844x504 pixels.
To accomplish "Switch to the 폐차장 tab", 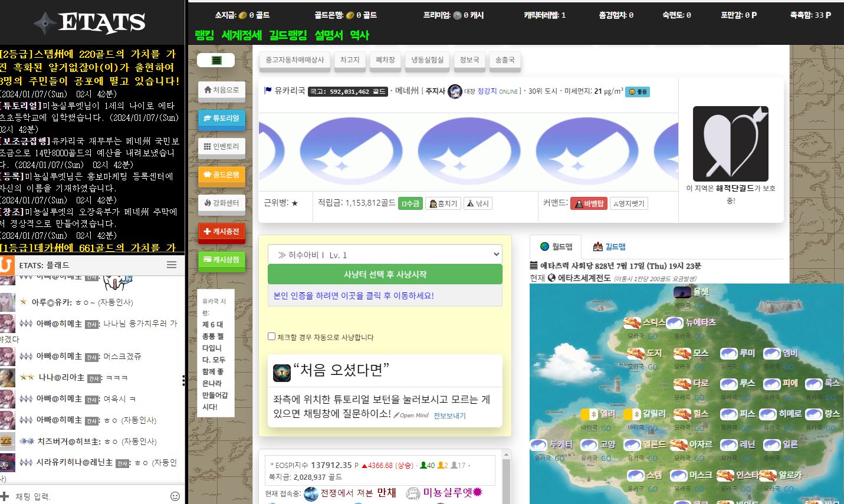I will pos(385,60).
